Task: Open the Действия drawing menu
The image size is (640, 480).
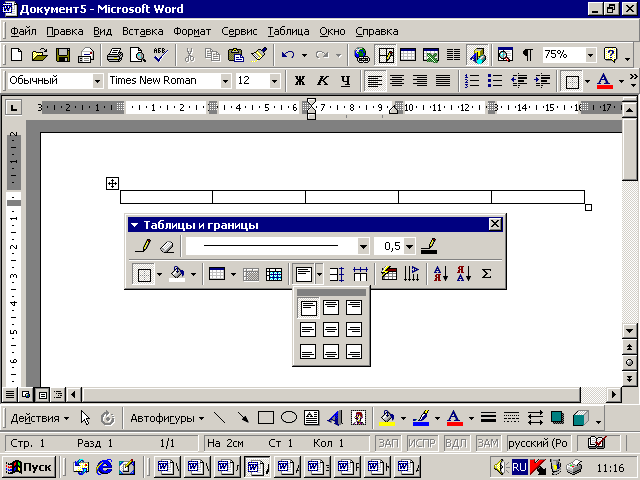Action: pos(40,418)
